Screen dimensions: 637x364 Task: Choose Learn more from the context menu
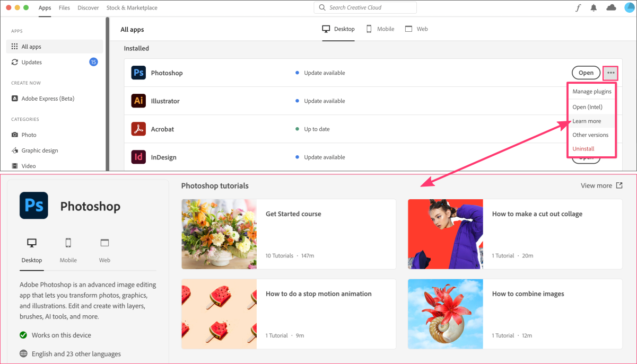click(x=587, y=121)
